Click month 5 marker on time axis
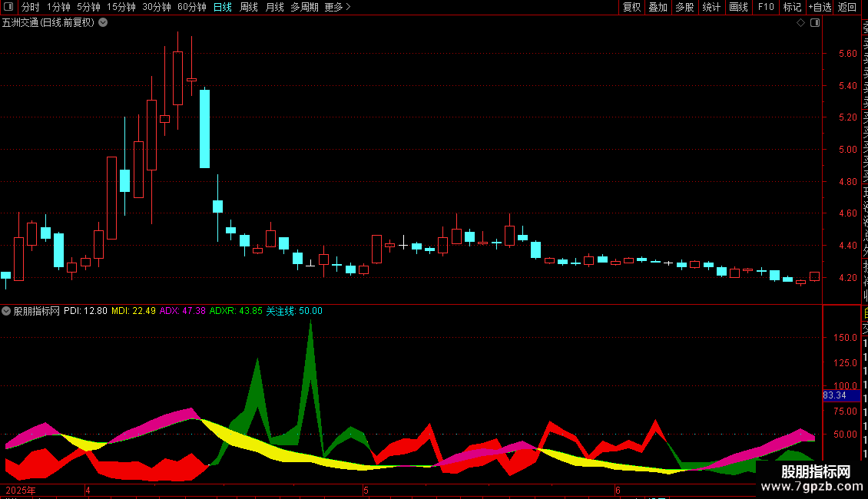This screenshot has height=499, width=868. [x=366, y=490]
